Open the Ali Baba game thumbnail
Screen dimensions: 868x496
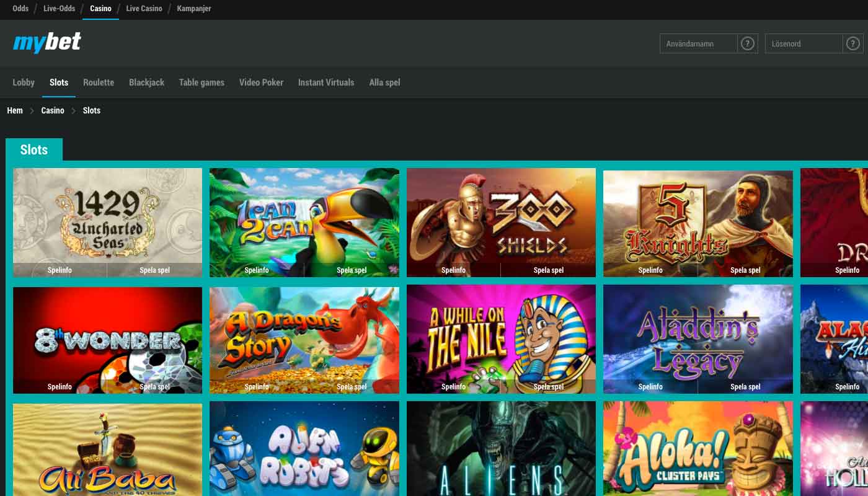pyautogui.click(x=107, y=449)
